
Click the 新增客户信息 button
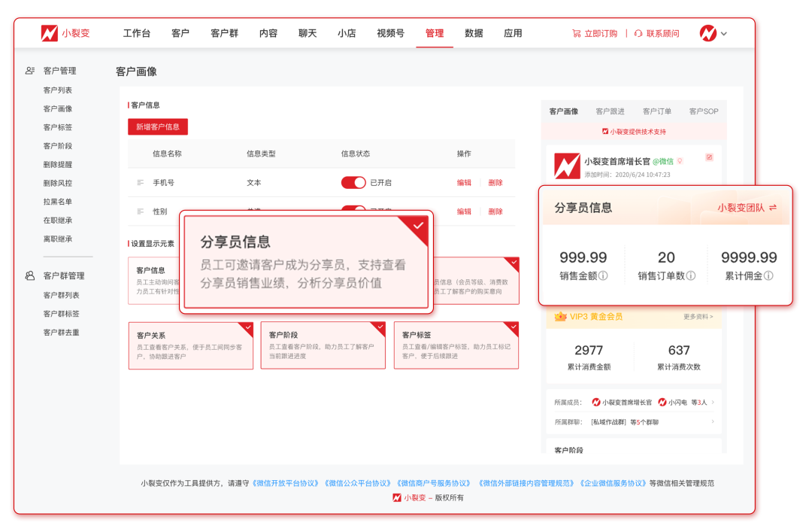point(158,127)
